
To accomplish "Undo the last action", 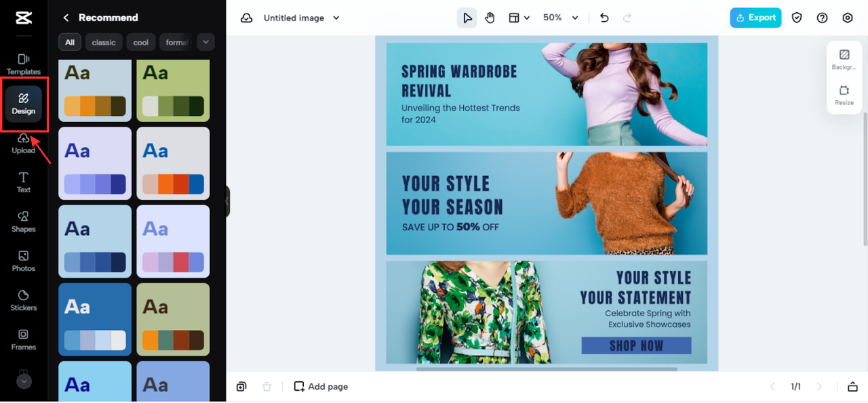I will point(605,18).
